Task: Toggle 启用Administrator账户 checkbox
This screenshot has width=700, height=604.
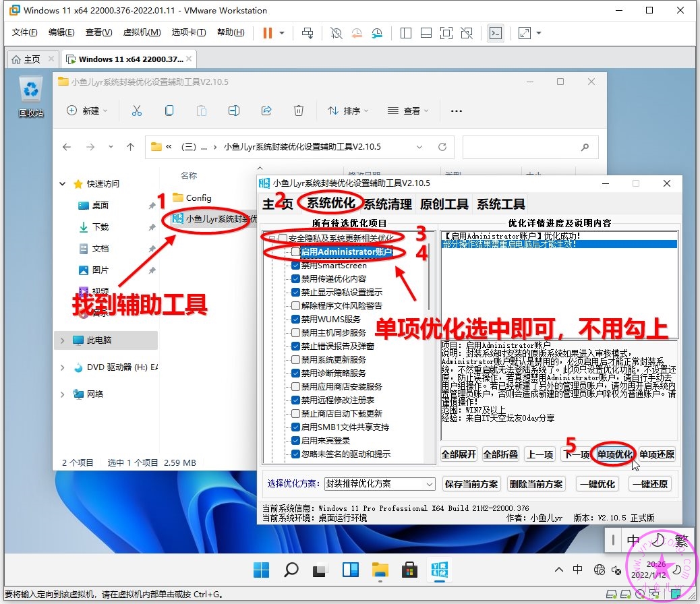Action: (295, 251)
